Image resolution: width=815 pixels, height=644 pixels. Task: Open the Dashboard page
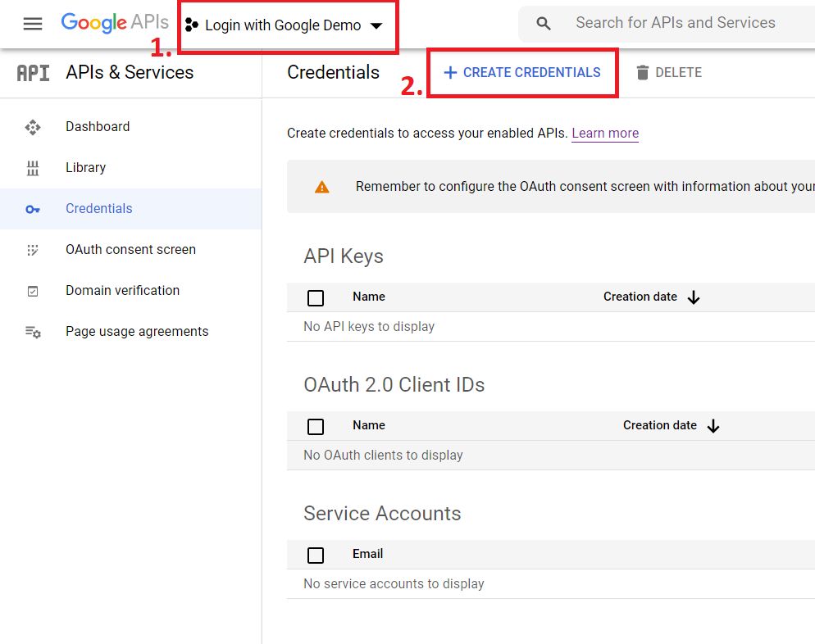coord(98,127)
